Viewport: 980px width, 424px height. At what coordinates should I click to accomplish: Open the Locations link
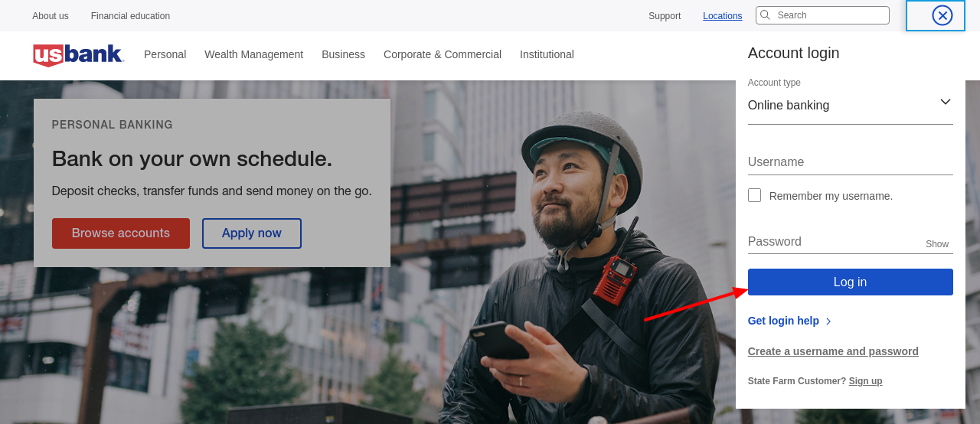(x=722, y=16)
